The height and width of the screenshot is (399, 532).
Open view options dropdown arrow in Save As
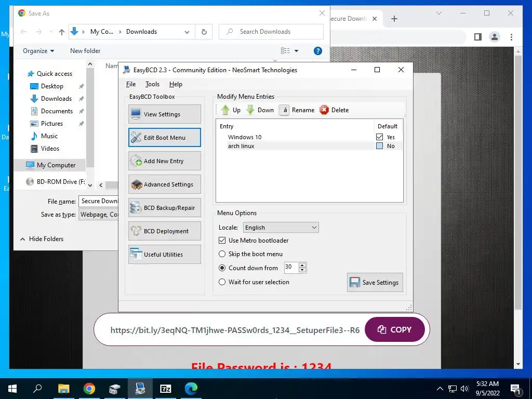(296, 51)
